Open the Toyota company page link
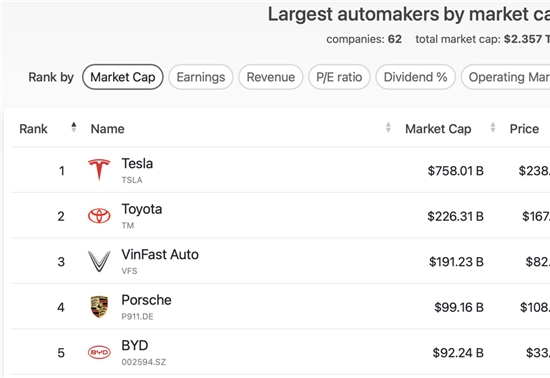The width and height of the screenshot is (550, 378). coord(142,209)
